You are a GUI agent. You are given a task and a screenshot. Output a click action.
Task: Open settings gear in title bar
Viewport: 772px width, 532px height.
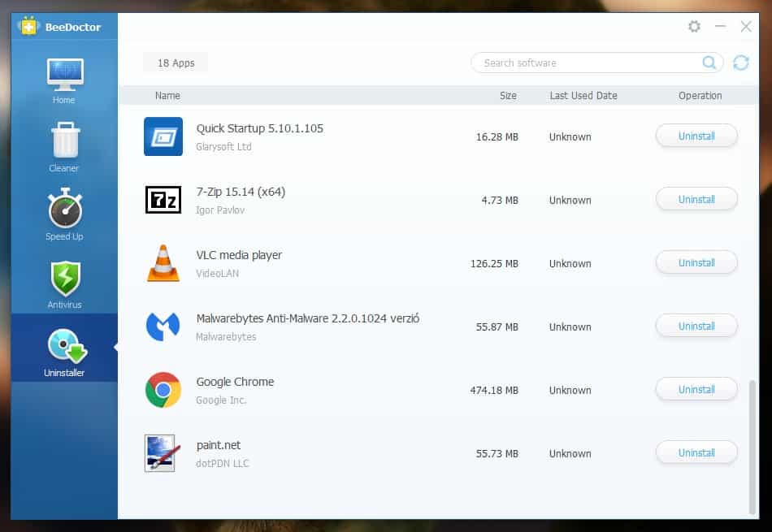694,26
